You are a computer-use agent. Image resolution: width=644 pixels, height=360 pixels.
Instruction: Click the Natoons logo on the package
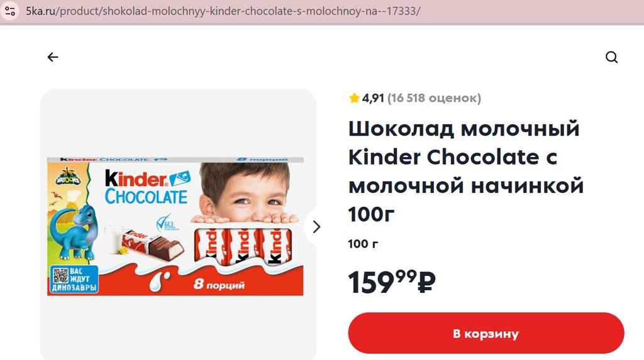click(x=68, y=177)
